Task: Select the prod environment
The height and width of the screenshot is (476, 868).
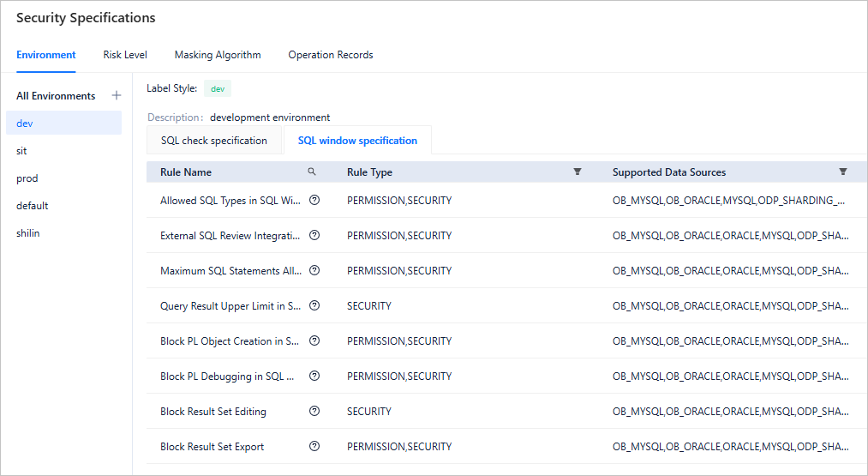Action: coord(27,178)
